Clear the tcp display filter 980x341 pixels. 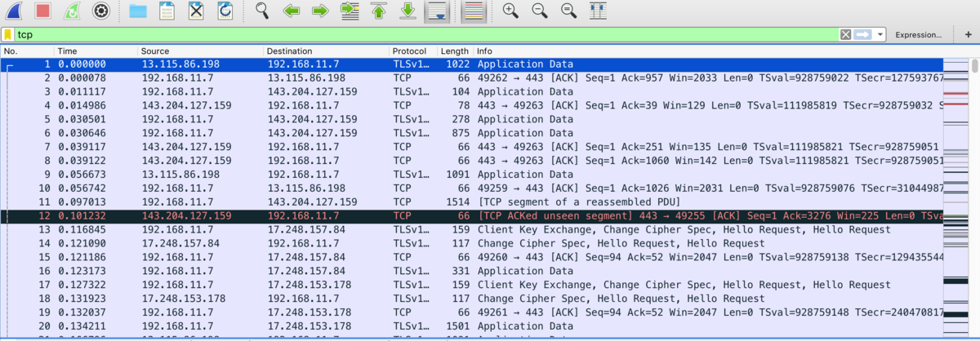coord(845,35)
